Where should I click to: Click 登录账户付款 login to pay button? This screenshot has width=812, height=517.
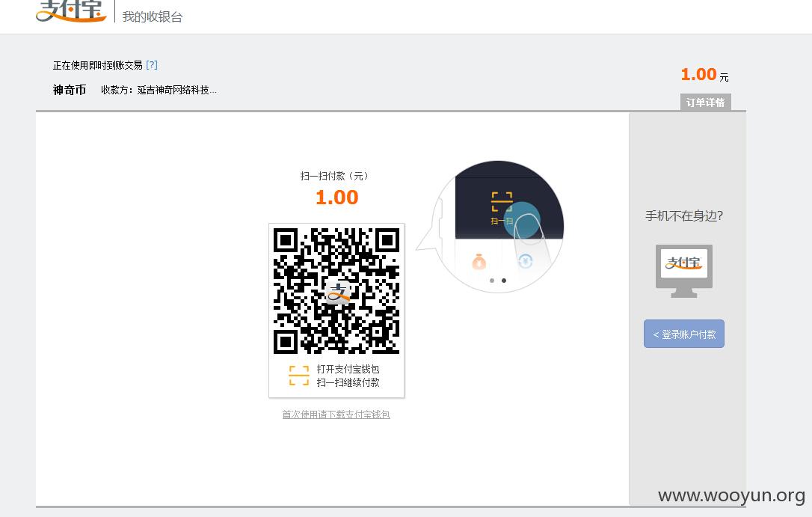(x=684, y=334)
